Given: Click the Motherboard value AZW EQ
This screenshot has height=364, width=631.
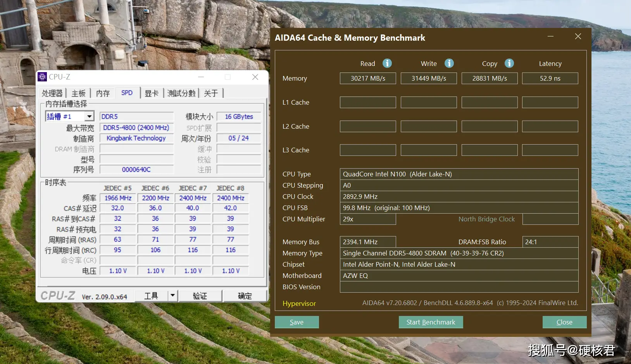Looking at the screenshot, I should pos(459,276).
